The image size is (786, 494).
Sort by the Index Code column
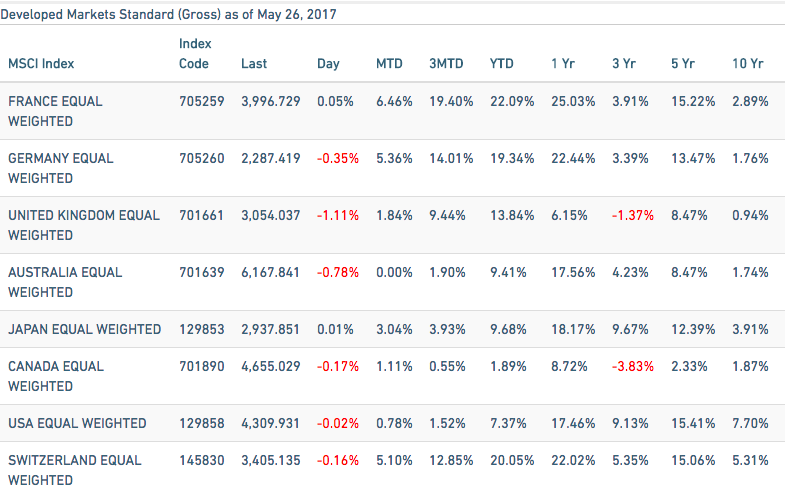tap(194, 54)
